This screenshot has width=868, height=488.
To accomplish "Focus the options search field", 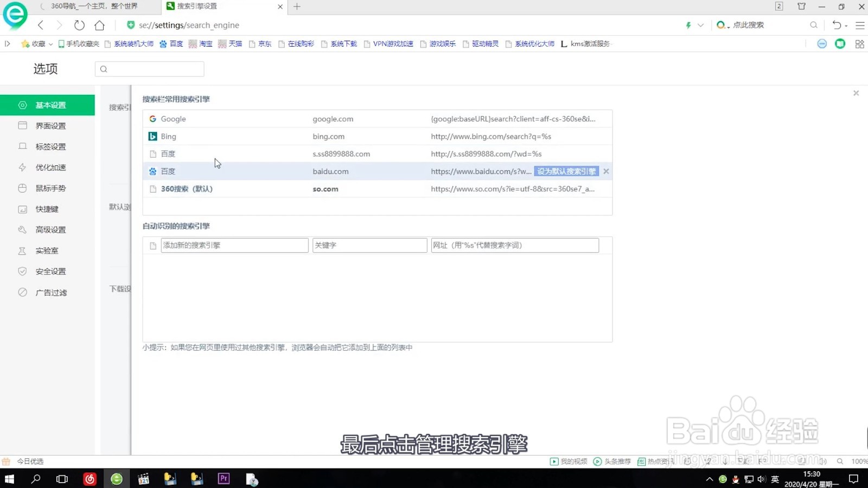I will pyautogui.click(x=150, y=69).
